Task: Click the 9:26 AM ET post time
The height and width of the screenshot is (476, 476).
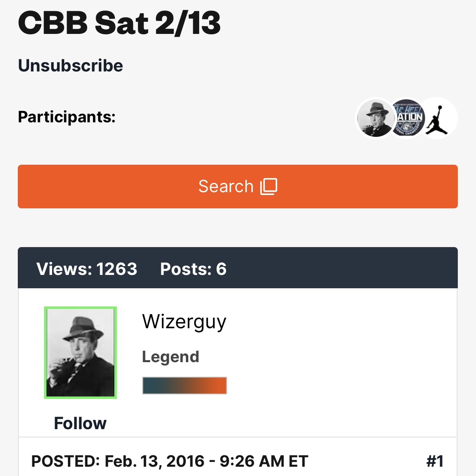Action: (263, 461)
